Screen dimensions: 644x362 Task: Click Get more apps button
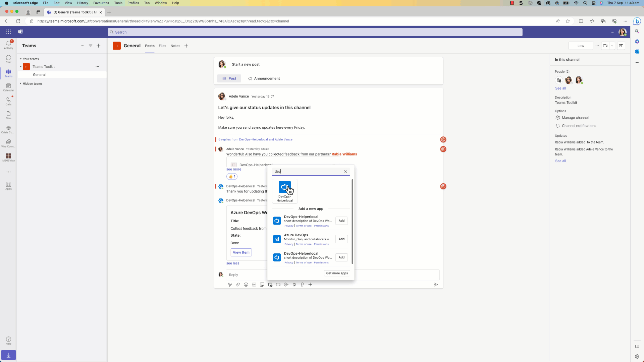coord(337,273)
